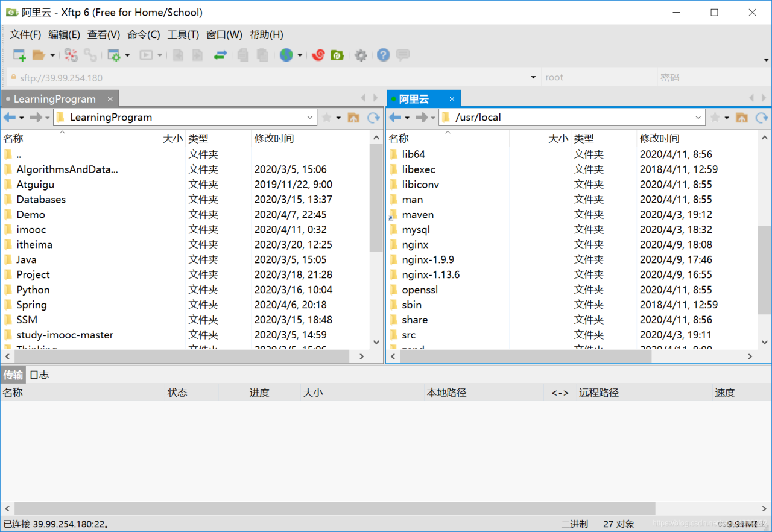772x532 pixels.
Task: Expand the remote path /usr/local dropdown
Action: click(698, 118)
